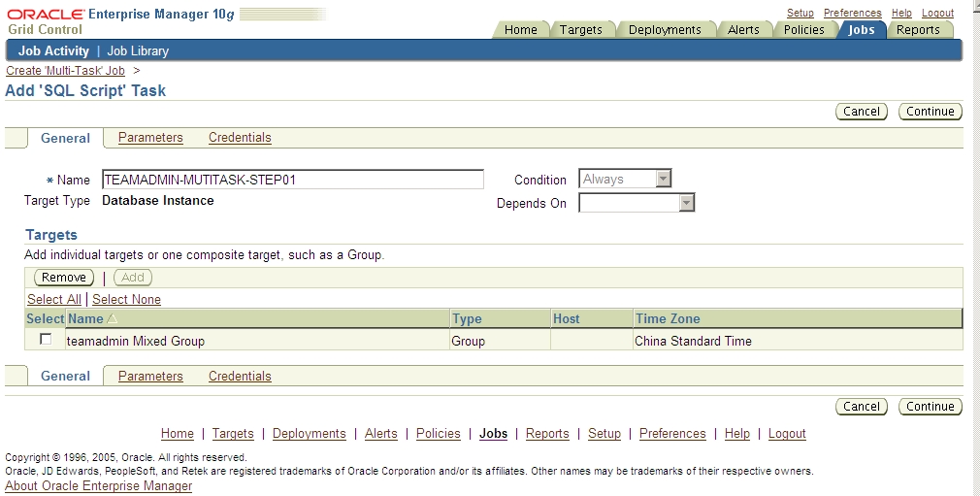Open Job Library in the subnav bar
Viewport: 980px width, 496px height.
(138, 50)
